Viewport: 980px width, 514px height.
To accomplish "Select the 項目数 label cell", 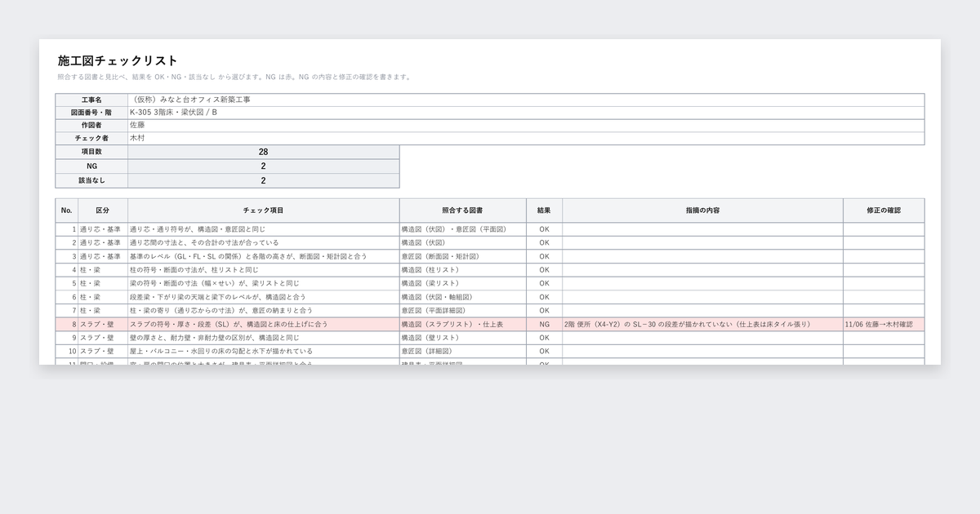I will click(x=91, y=153).
